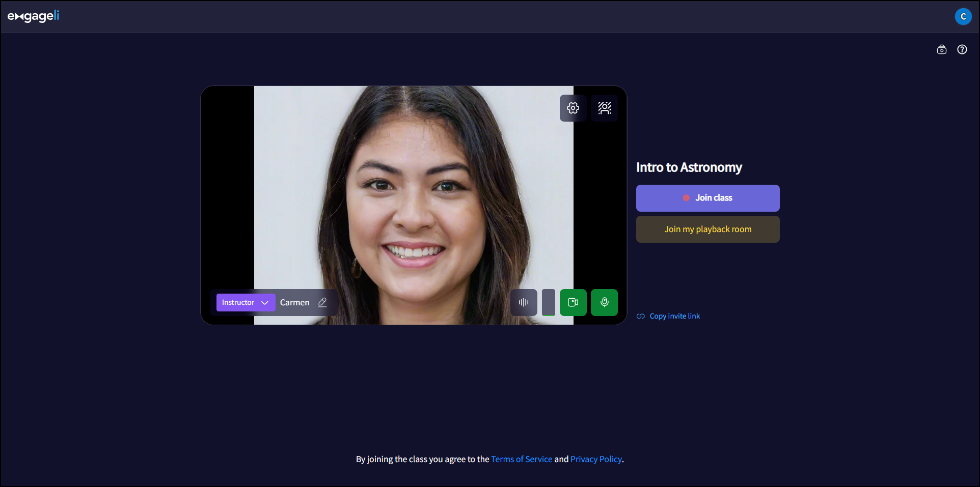980x487 pixels.
Task: Open the Terms of Service link
Action: coord(521,459)
